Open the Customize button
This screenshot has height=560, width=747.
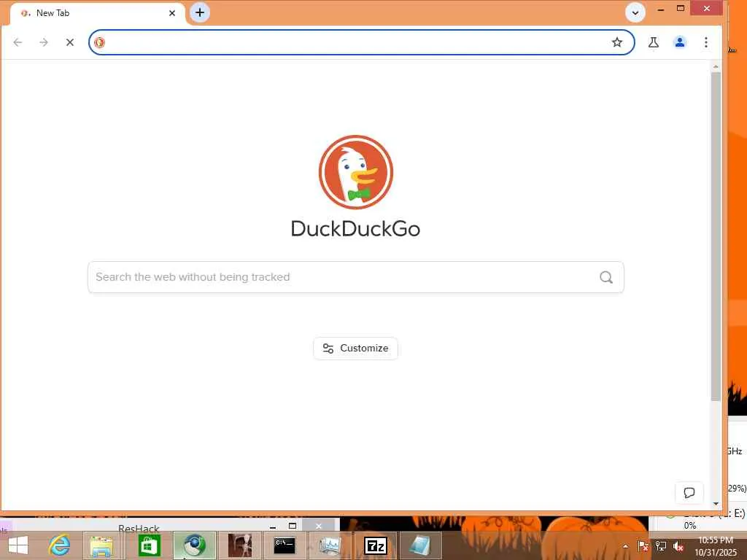point(355,348)
